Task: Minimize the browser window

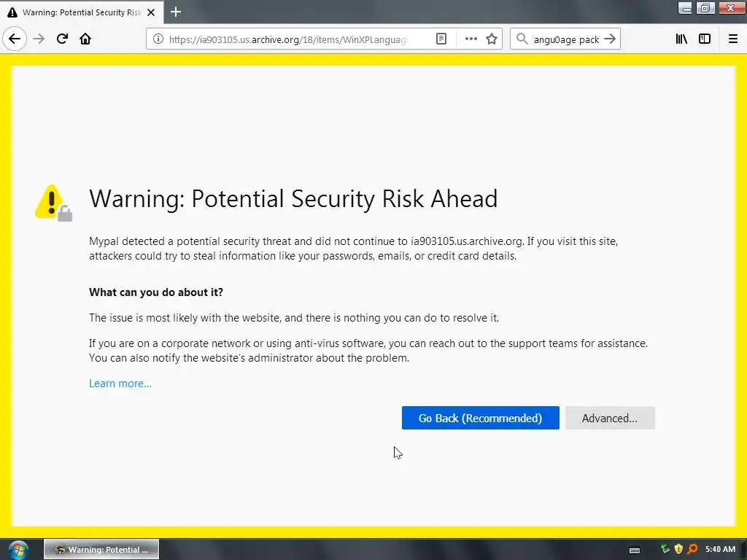Action: click(685, 8)
